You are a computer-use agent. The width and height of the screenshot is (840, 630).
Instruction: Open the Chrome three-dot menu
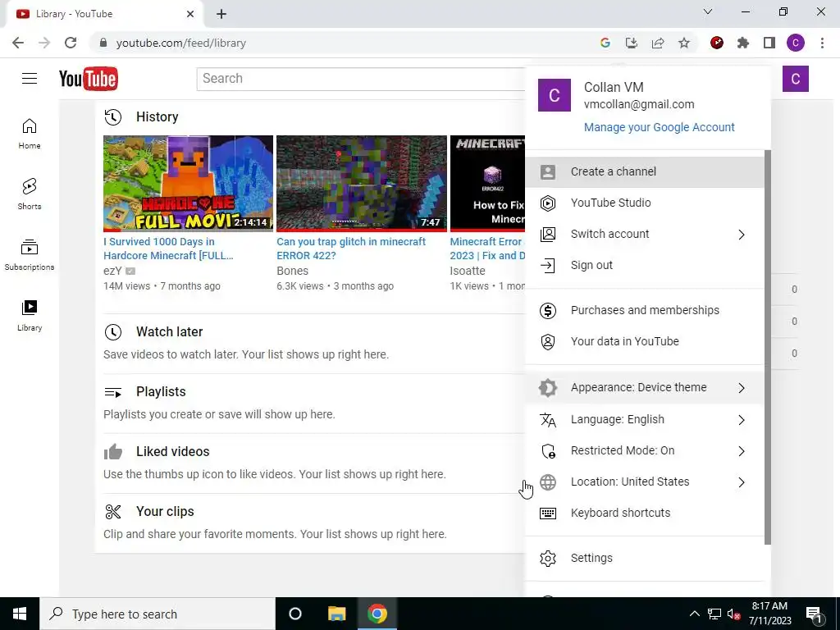[x=822, y=43]
